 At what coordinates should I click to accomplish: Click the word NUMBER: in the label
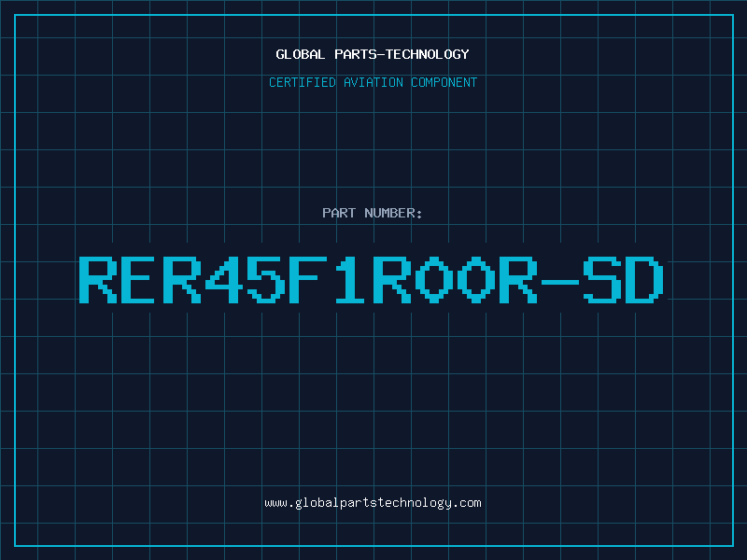[393, 213]
